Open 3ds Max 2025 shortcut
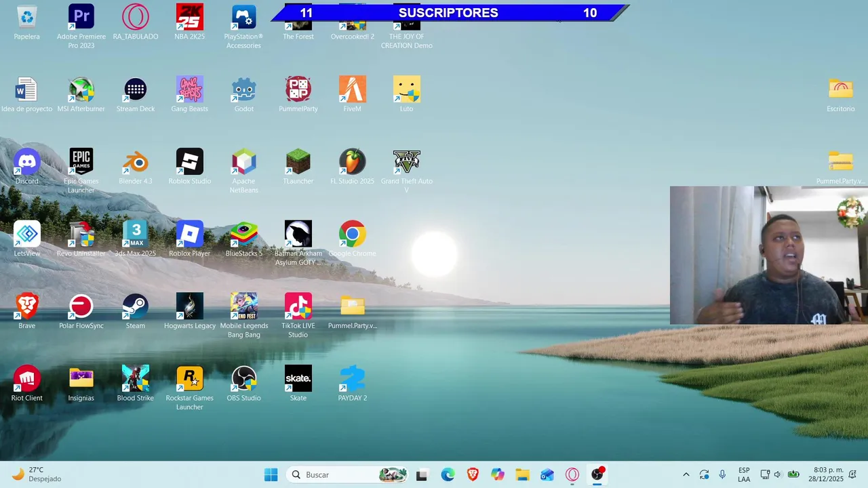This screenshot has height=488, width=868. 136,235
